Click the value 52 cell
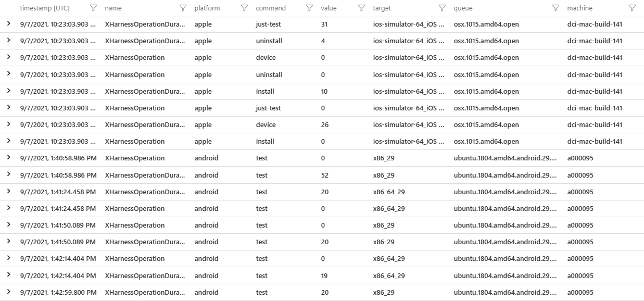This screenshot has width=644, height=301. click(x=325, y=175)
